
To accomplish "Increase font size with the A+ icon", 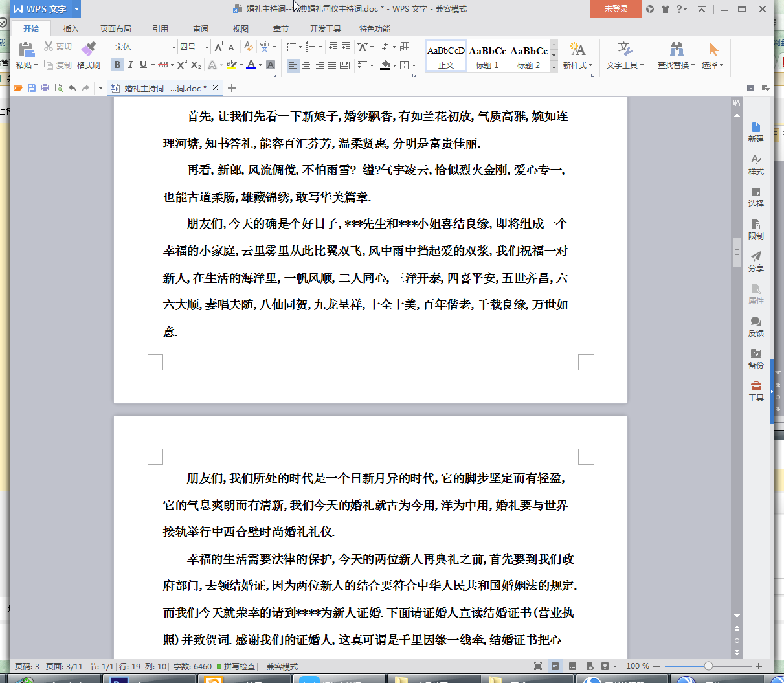I will (219, 47).
